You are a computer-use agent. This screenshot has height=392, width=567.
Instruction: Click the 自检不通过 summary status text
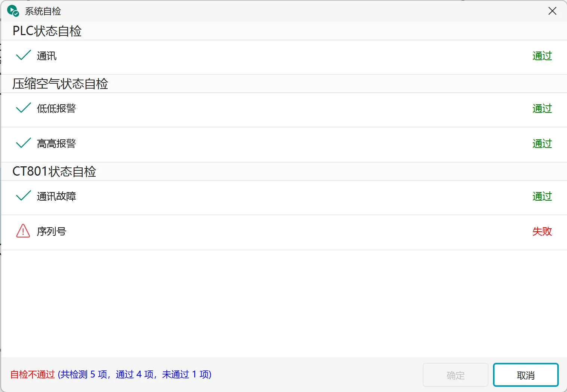click(33, 374)
